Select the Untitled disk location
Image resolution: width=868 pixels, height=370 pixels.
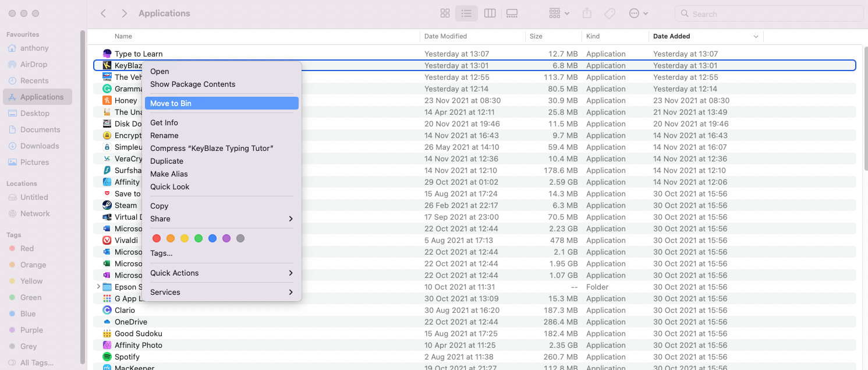[x=34, y=198]
